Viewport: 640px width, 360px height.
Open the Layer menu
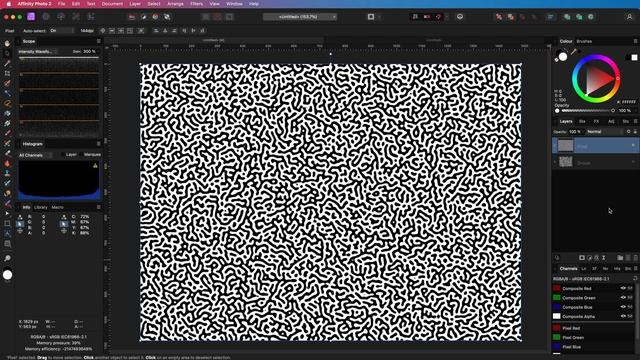pyautogui.click(x=135, y=4)
